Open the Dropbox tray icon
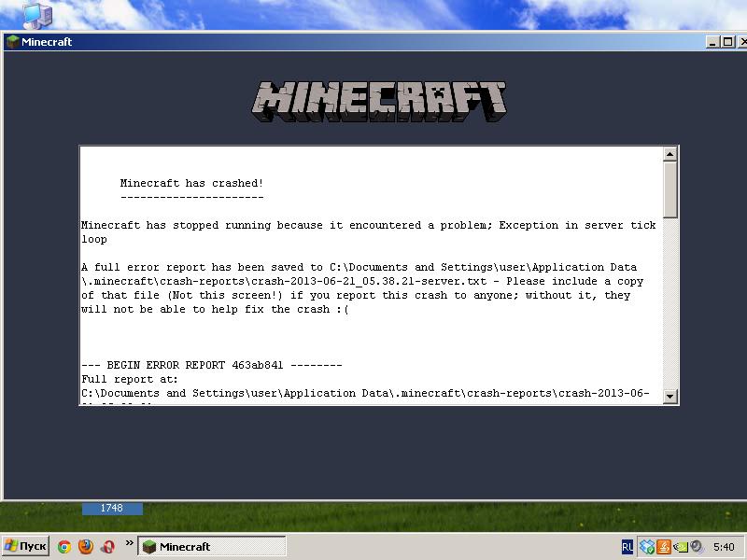Screen dimensions: 747x560 [x=646, y=547]
